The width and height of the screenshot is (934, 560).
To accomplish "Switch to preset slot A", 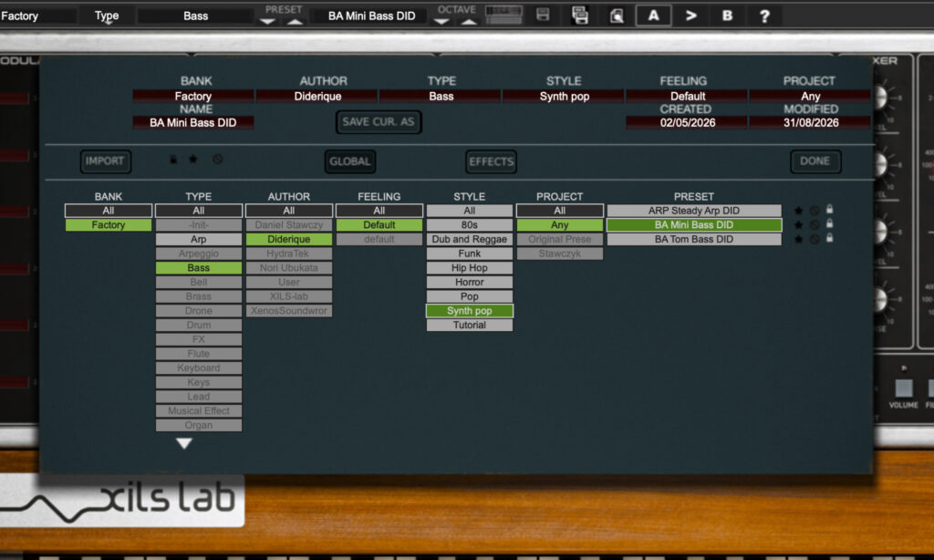I will (653, 16).
